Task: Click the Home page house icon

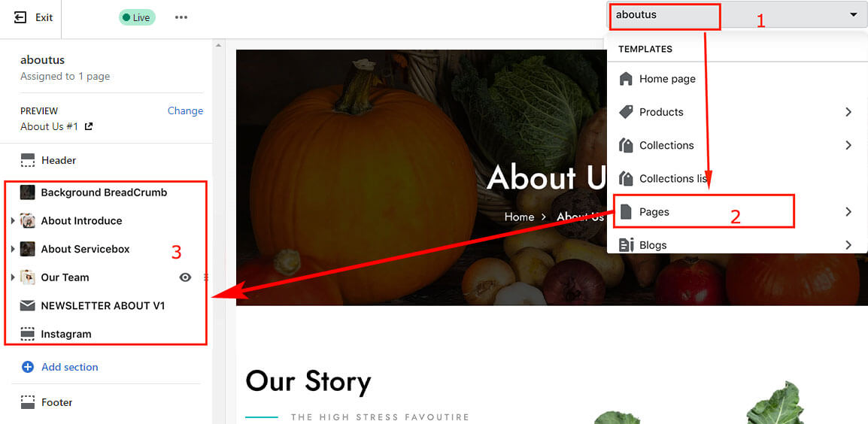Action: [626, 79]
